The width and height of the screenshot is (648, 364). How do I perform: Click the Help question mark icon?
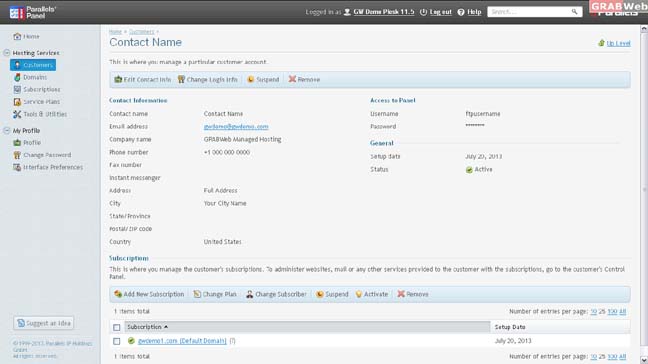point(461,12)
